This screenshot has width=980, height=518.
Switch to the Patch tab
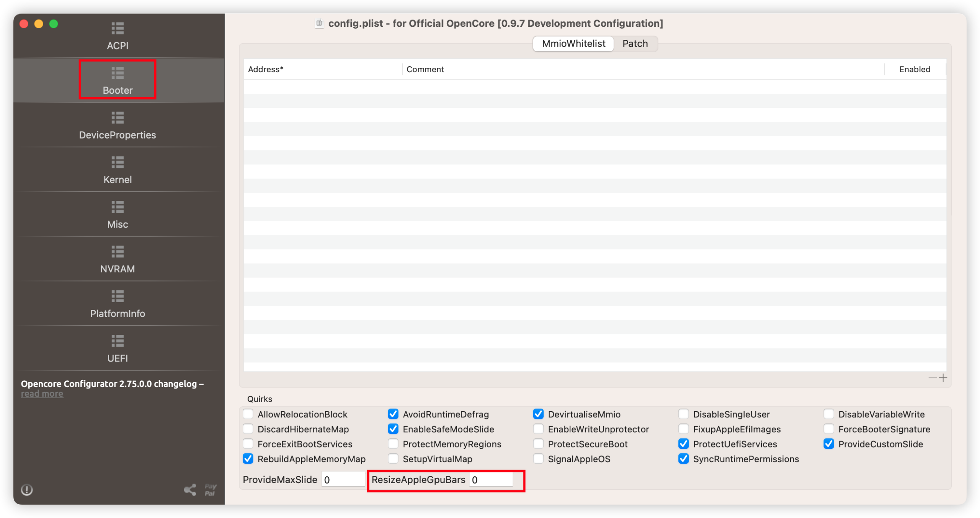coord(635,44)
